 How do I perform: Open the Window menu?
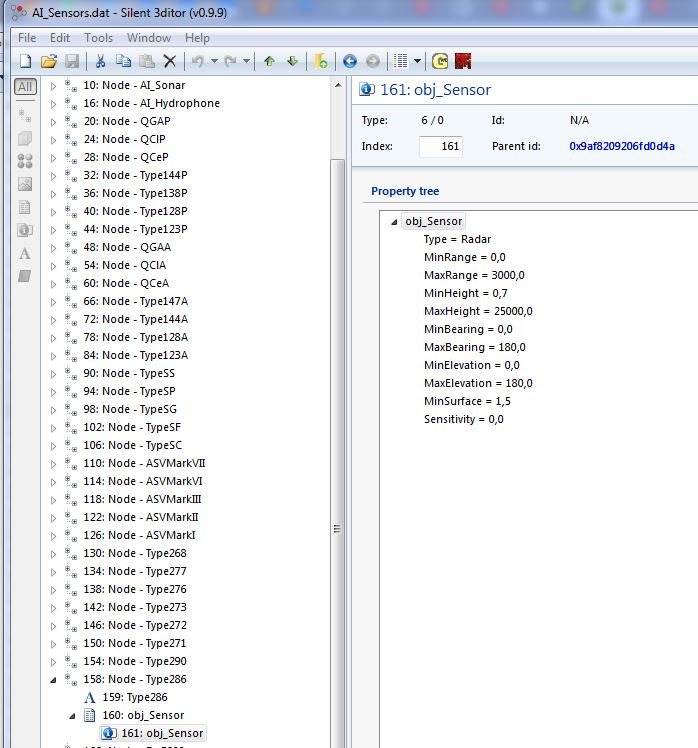(x=148, y=38)
